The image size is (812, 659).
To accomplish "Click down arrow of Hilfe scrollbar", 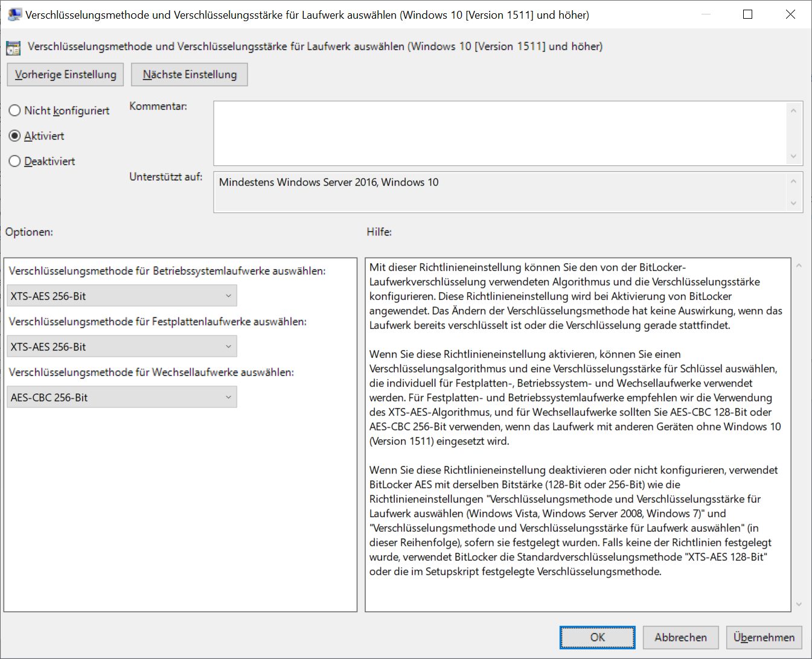I will [x=799, y=604].
